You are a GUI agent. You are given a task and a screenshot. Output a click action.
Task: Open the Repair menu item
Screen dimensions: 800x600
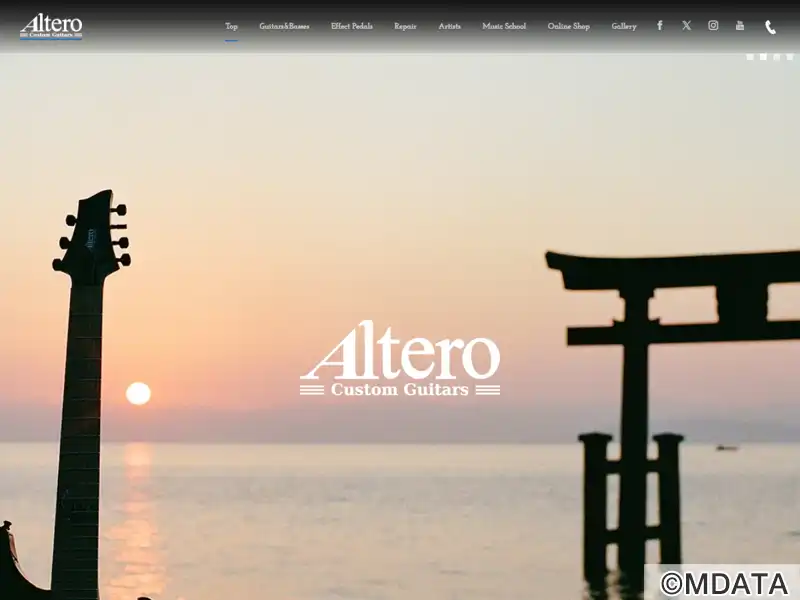[405, 26]
